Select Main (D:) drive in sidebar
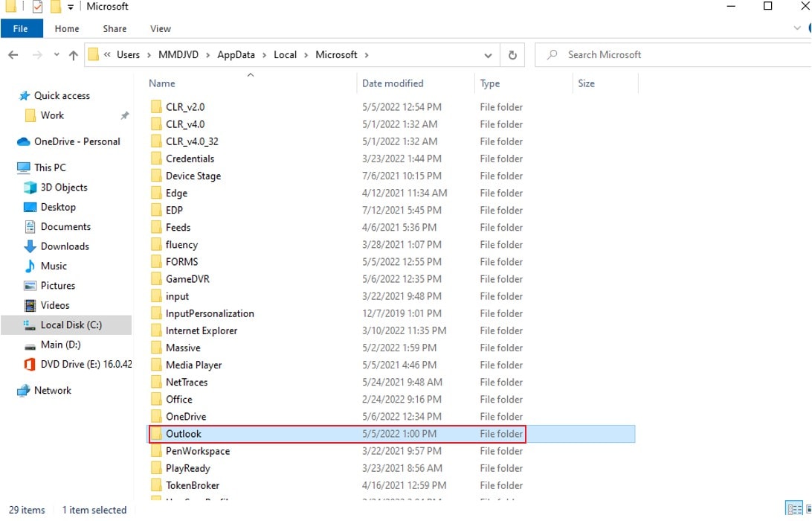The height and width of the screenshot is (521, 812). point(60,345)
